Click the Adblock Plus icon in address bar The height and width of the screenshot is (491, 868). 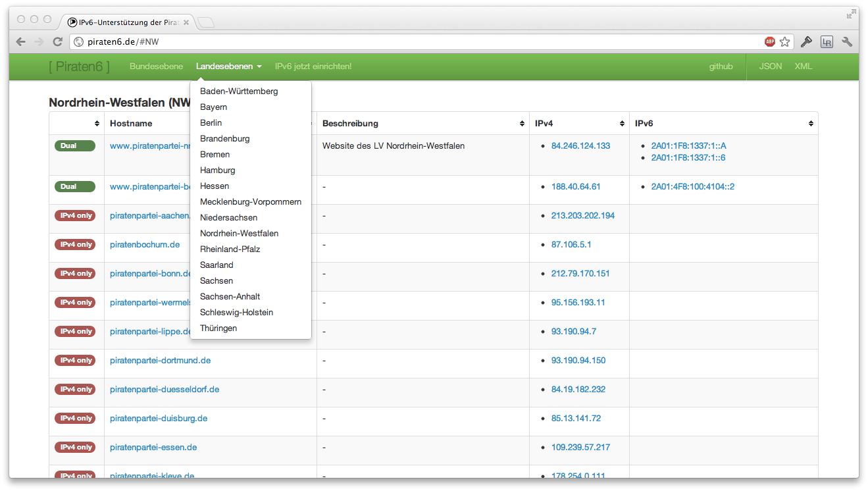tap(769, 41)
